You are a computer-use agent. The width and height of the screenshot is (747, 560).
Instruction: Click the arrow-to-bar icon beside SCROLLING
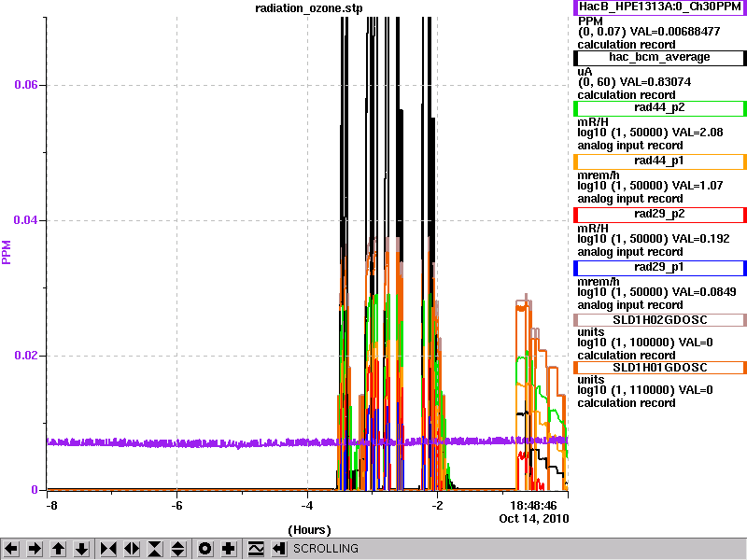279,549
